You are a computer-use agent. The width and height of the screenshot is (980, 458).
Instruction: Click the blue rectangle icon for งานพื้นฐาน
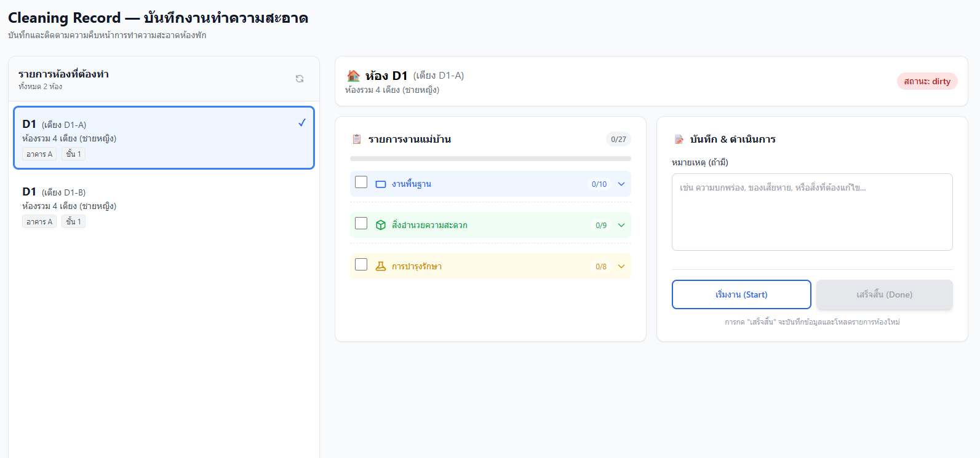coord(381,184)
